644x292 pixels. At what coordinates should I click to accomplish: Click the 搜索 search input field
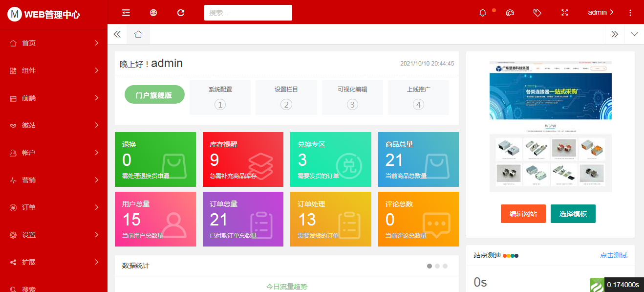tap(248, 12)
